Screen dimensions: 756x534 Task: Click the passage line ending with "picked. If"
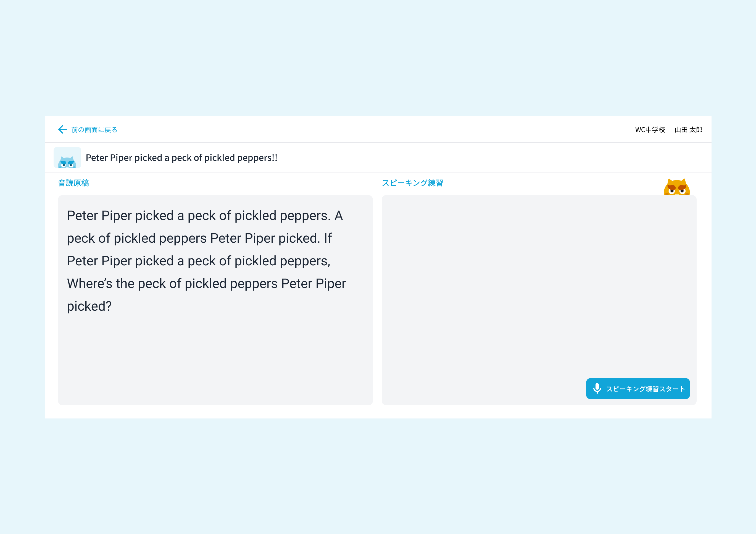199,238
